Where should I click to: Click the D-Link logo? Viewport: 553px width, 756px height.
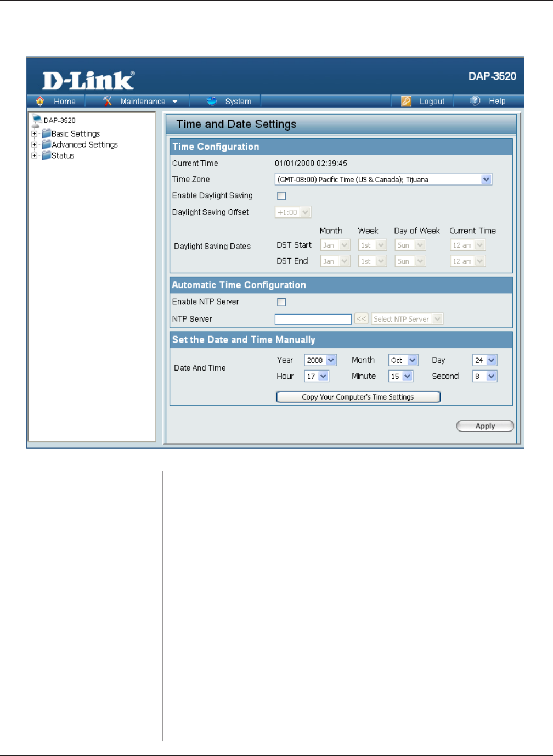click(x=88, y=81)
